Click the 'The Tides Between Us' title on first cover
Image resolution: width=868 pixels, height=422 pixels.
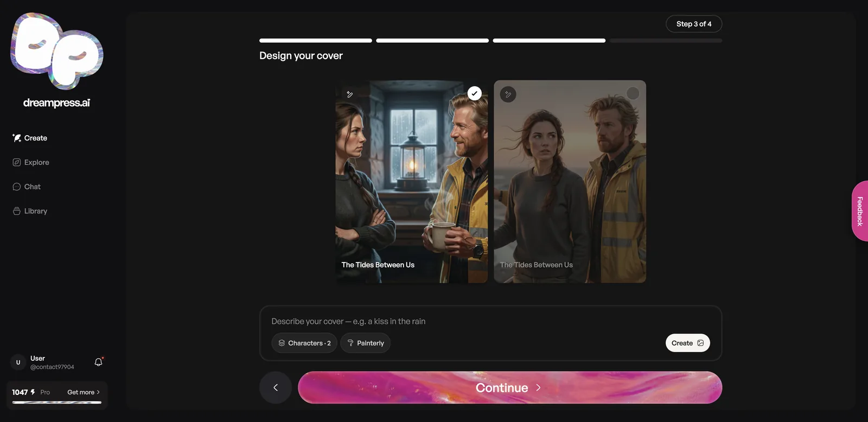click(378, 265)
